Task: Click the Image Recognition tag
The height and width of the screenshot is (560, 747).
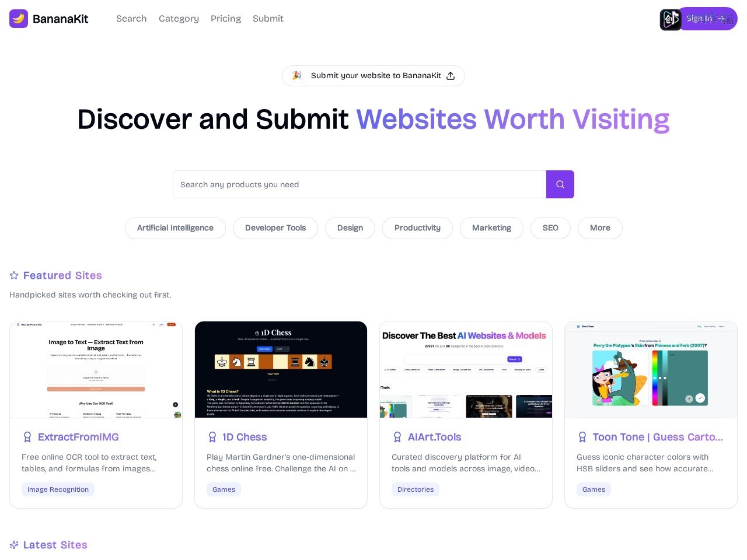Action: point(58,489)
